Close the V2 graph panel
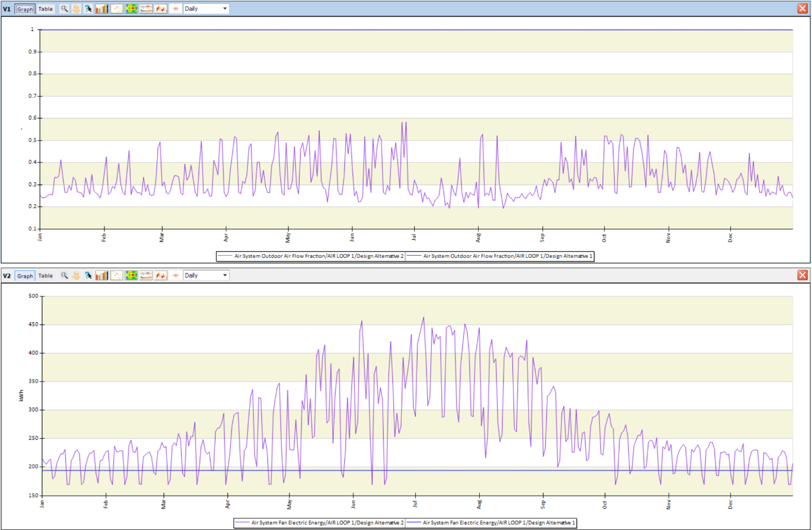 coord(802,275)
